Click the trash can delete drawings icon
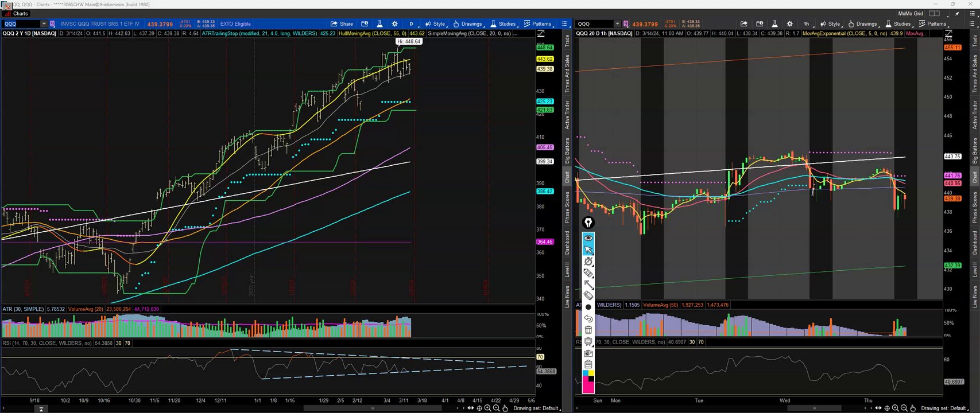Screen dimensions: 980x413 (588, 330)
